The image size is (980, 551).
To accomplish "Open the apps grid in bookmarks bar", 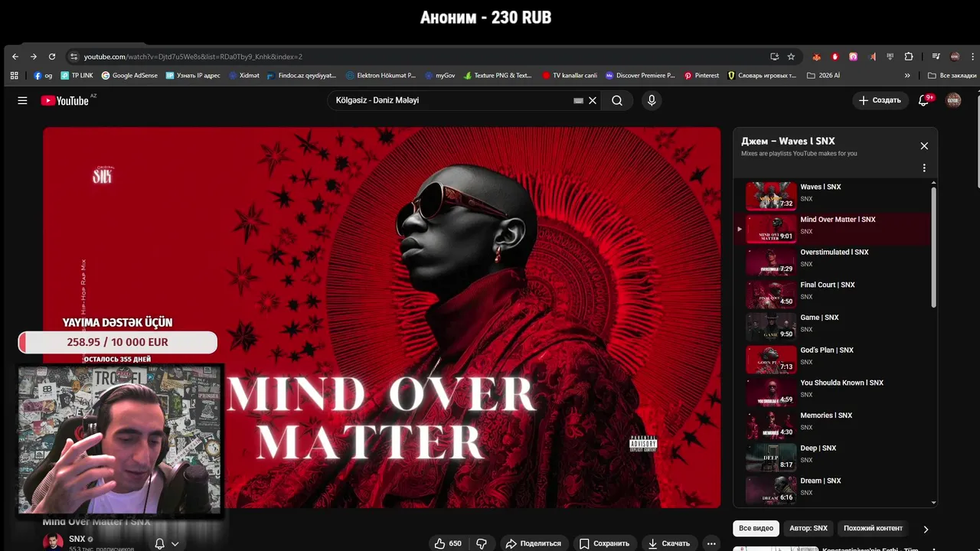I will pyautogui.click(x=14, y=76).
